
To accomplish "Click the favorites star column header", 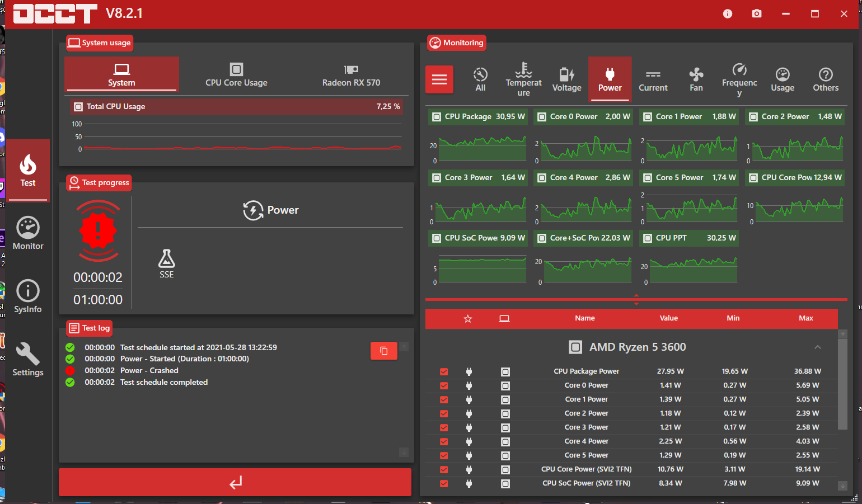I will click(468, 319).
